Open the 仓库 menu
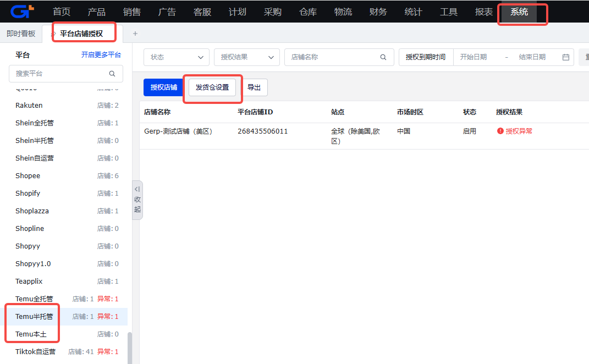Image resolution: width=589 pixels, height=364 pixels. [x=308, y=12]
